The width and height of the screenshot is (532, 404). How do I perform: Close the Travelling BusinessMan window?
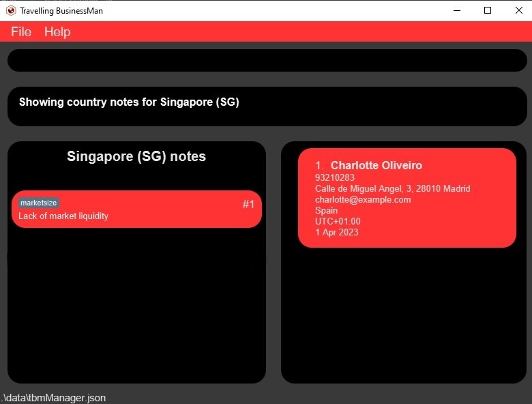point(519,10)
